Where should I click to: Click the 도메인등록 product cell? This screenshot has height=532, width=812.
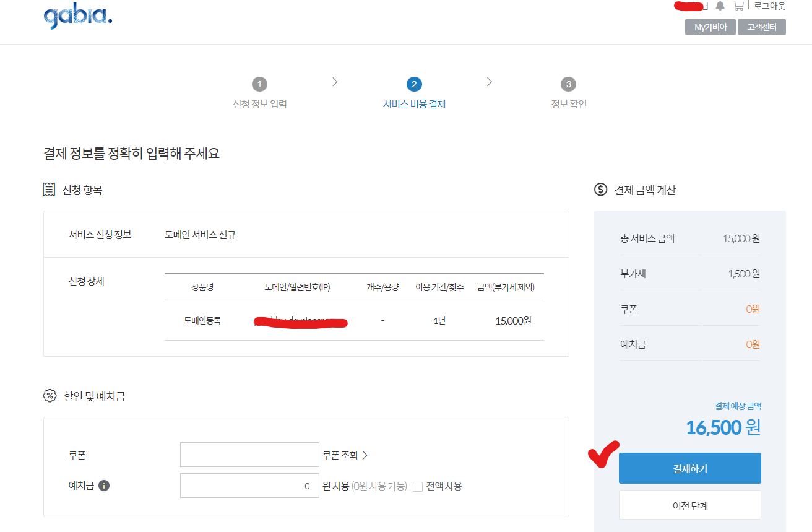(x=202, y=321)
